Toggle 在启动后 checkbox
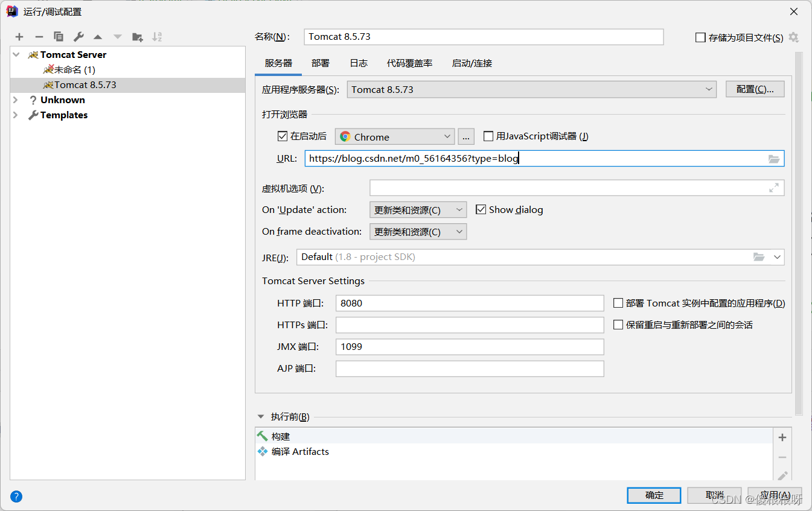 (x=282, y=136)
